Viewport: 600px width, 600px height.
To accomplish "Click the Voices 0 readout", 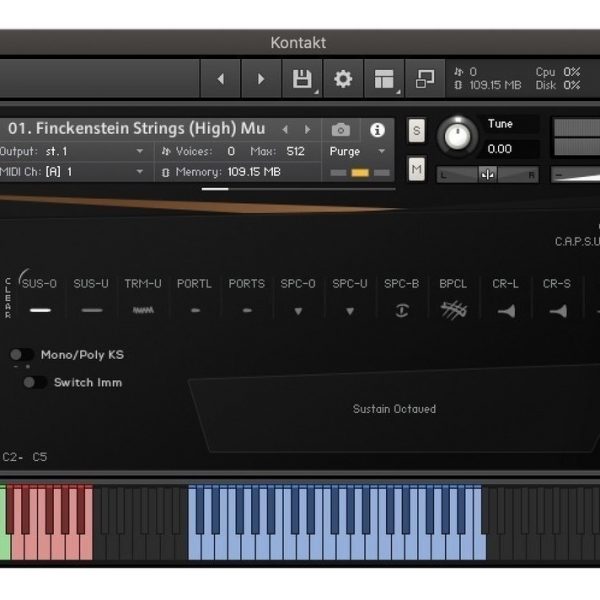I will [x=199, y=152].
